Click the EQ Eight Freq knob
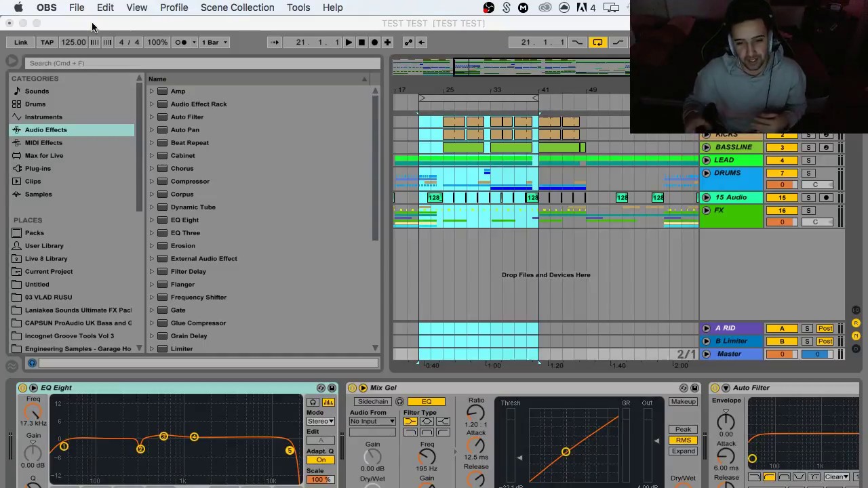 pos(33,411)
